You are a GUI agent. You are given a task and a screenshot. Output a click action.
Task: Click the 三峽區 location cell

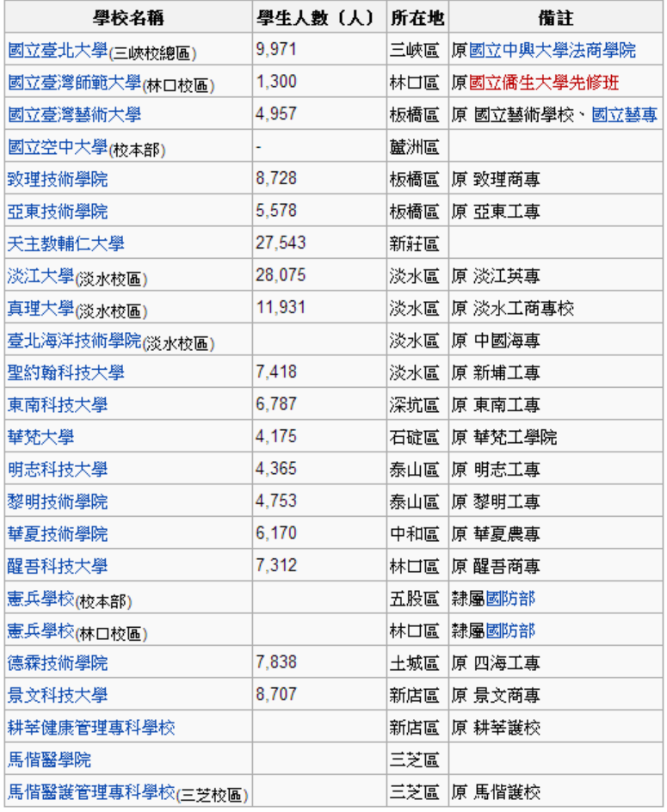(x=417, y=50)
